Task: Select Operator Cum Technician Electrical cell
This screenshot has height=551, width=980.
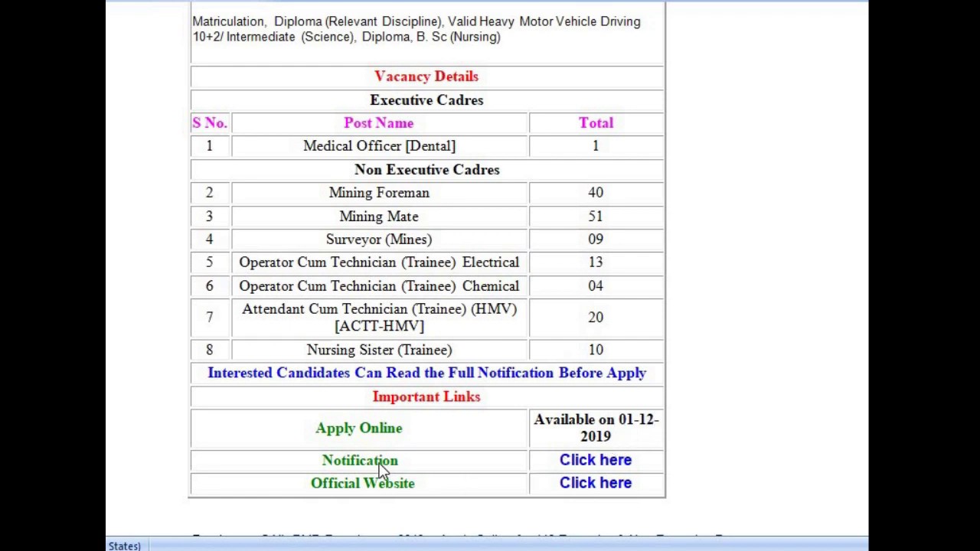Action: [379, 262]
